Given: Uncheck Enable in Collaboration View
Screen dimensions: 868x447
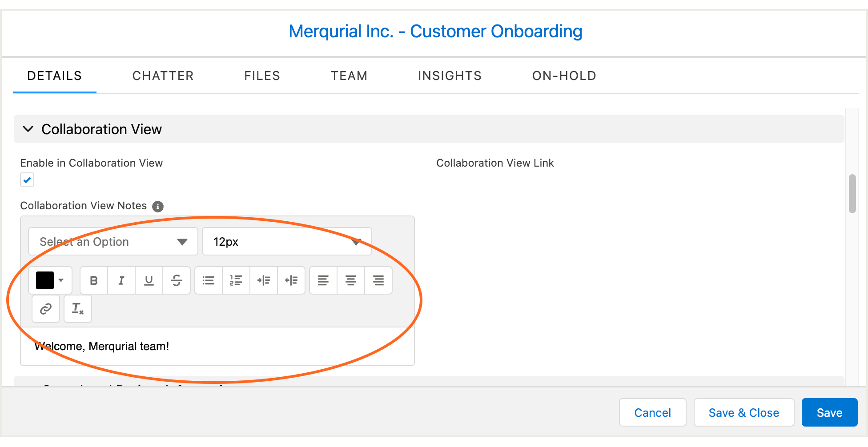Looking at the screenshot, I should [x=27, y=180].
